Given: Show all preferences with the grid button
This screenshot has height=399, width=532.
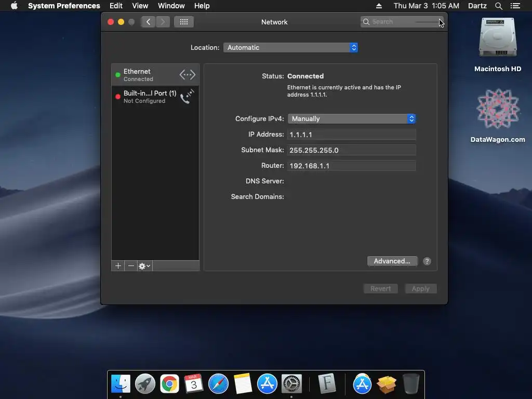Looking at the screenshot, I should pos(184,22).
